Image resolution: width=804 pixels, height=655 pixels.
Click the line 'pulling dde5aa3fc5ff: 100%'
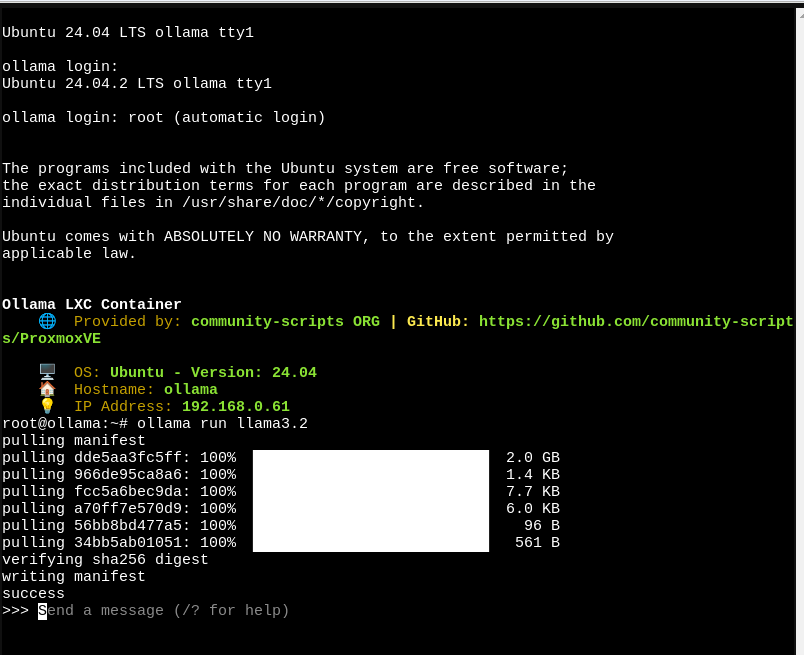119,458
